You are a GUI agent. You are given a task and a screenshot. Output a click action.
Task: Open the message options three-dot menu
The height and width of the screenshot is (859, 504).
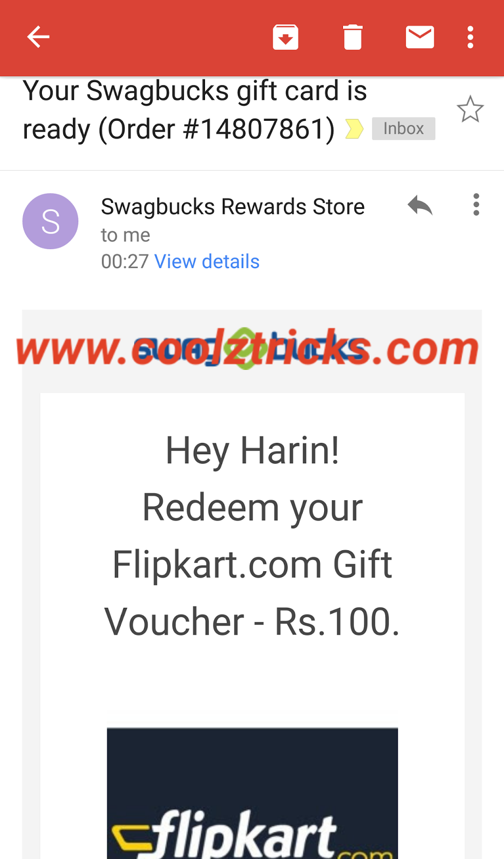(x=476, y=205)
